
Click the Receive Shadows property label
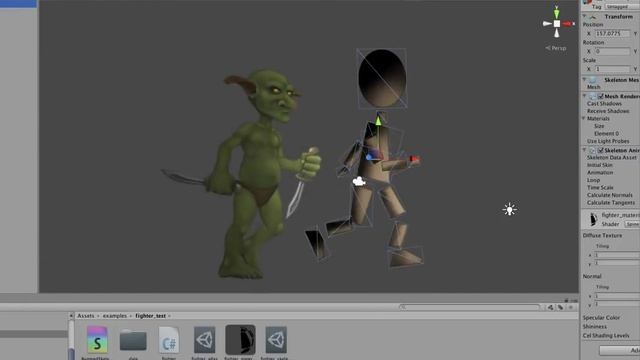[x=608, y=111]
